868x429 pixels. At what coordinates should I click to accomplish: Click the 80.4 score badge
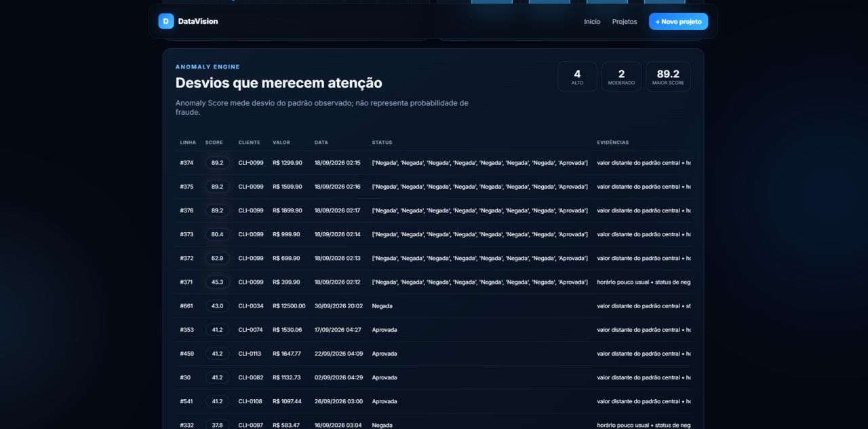217,234
